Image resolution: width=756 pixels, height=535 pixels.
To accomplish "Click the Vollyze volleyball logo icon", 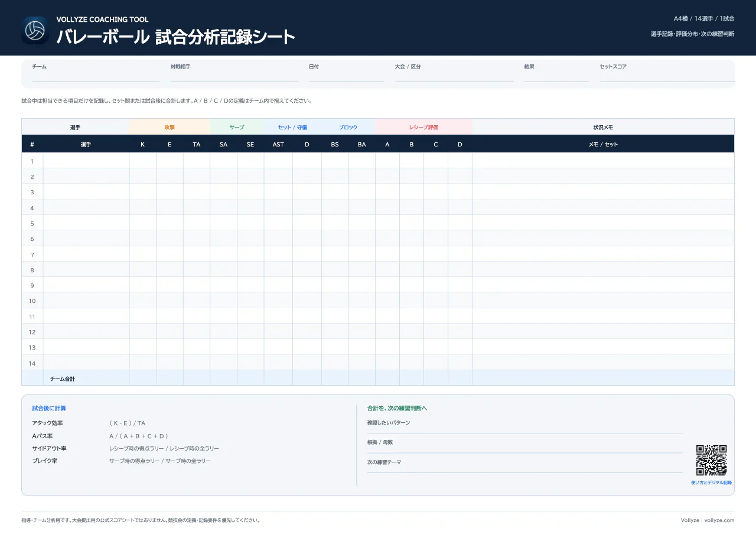I will (x=35, y=30).
